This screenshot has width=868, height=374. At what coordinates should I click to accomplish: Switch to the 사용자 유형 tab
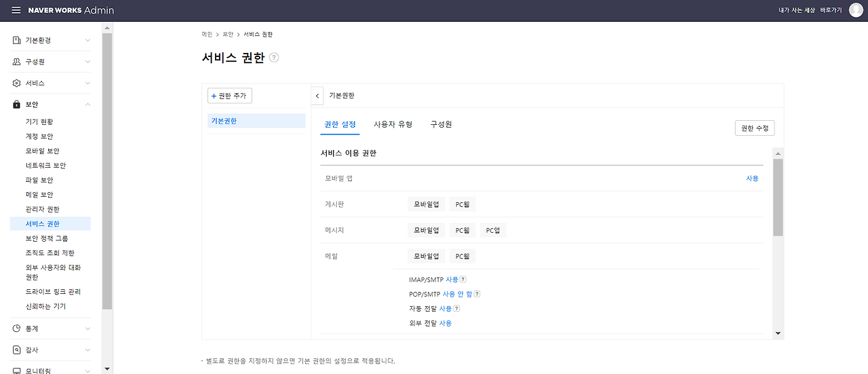[x=393, y=125]
